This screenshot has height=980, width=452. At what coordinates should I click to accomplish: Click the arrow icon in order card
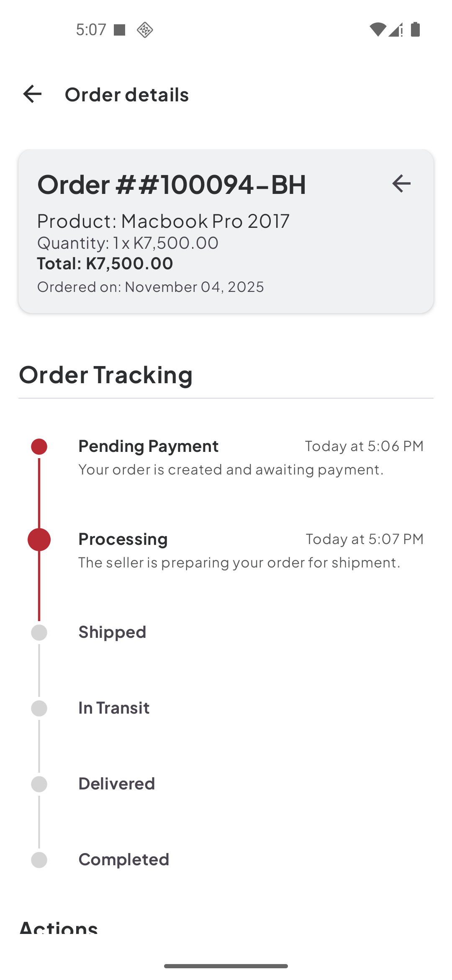(401, 183)
